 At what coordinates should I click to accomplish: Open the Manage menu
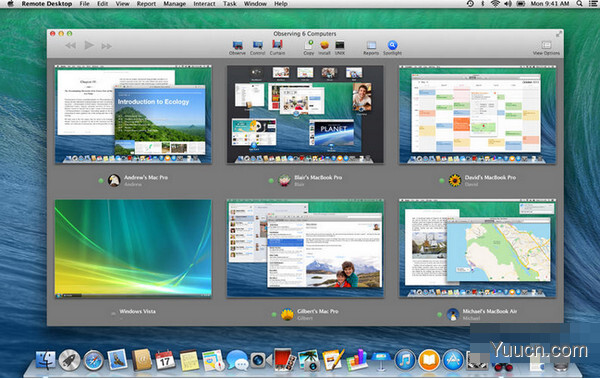point(174,4)
